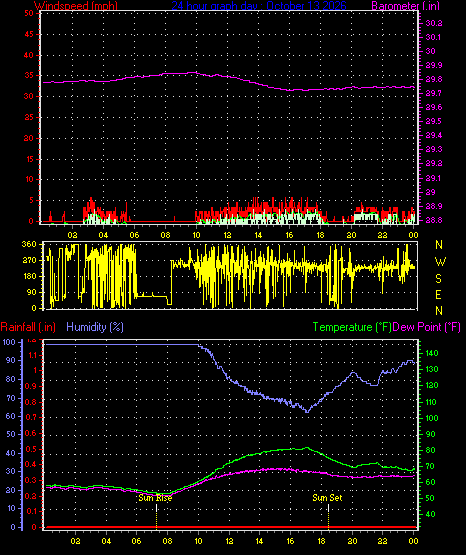
Task: Click the "Rainfall (.in)" legend label
Action: [x=28, y=327]
